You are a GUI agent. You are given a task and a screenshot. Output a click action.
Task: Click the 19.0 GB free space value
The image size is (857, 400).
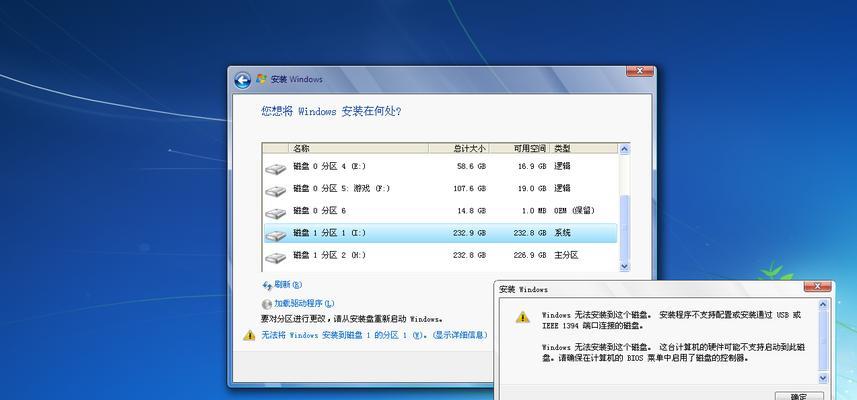click(531, 189)
